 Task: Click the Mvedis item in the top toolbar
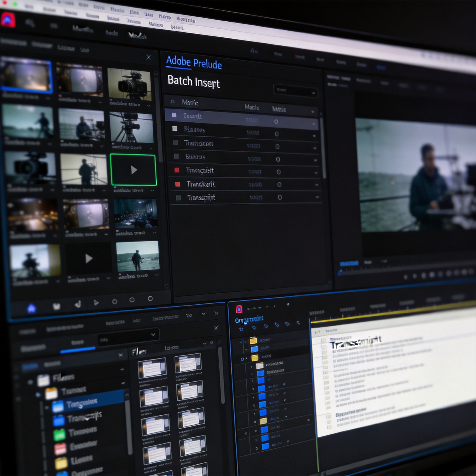(138, 36)
